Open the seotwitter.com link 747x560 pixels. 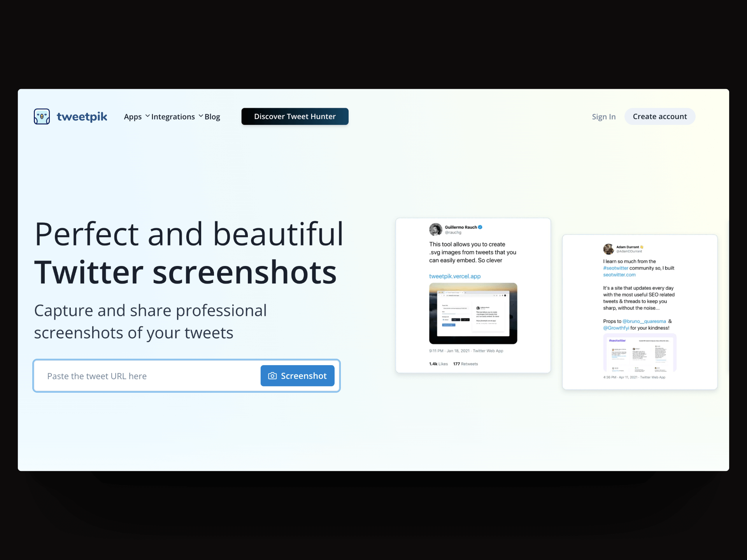[619, 275]
